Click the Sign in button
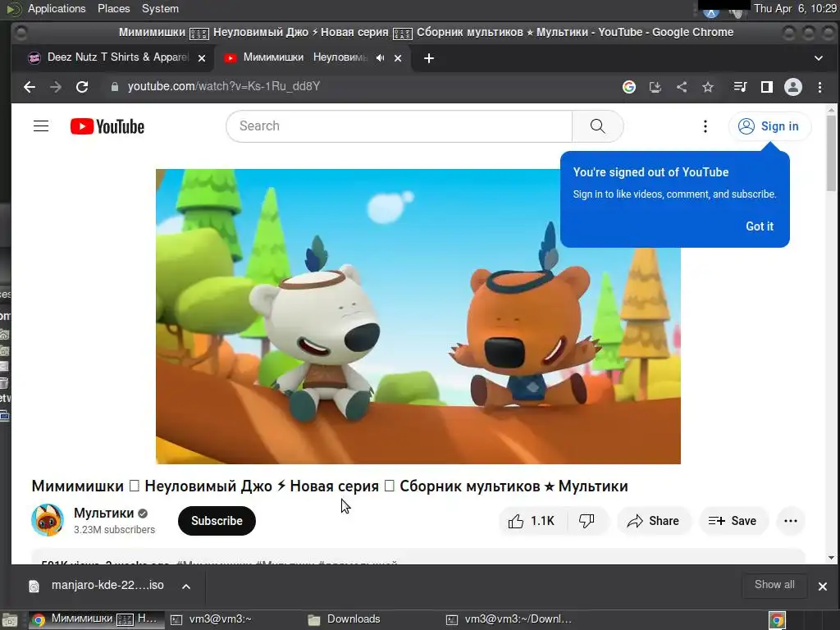Image resolution: width=840 pixels, height=630 pixels. 769,126
